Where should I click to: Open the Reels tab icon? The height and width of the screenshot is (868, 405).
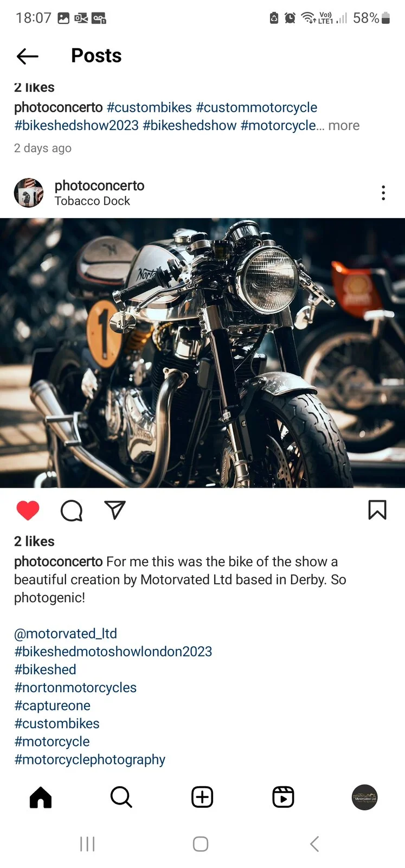pyautogui.click(x=283, y=797)
